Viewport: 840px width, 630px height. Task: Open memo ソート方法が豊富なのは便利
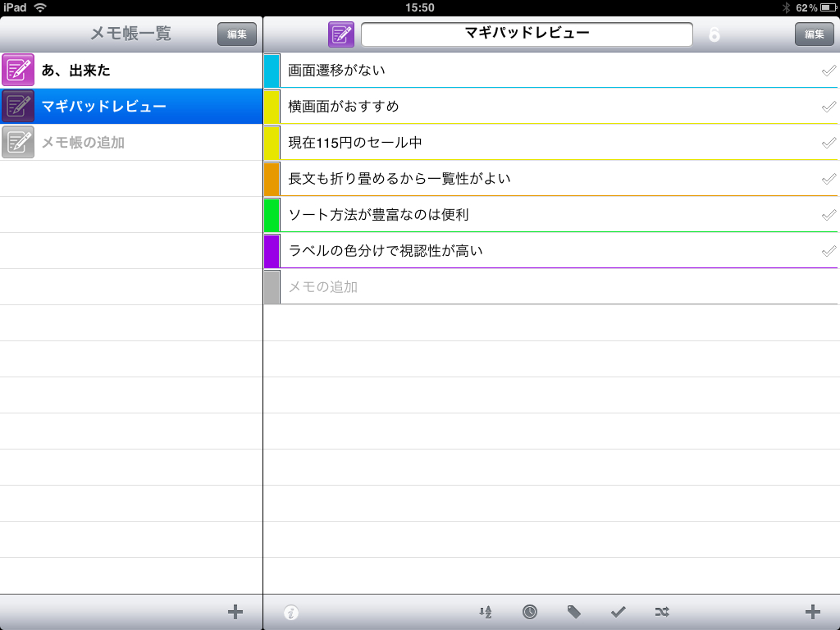pyautogui.click(x=550, y=215)
